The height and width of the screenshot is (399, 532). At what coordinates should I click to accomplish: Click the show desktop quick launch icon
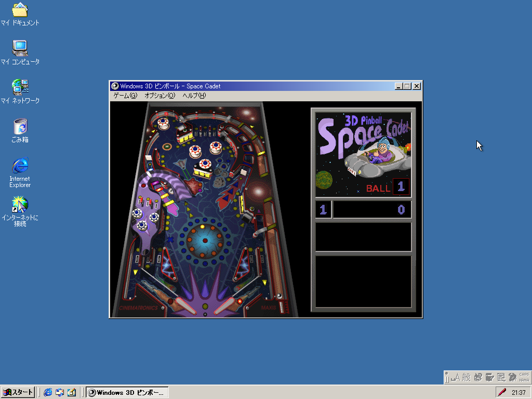(x=72, y=393)
